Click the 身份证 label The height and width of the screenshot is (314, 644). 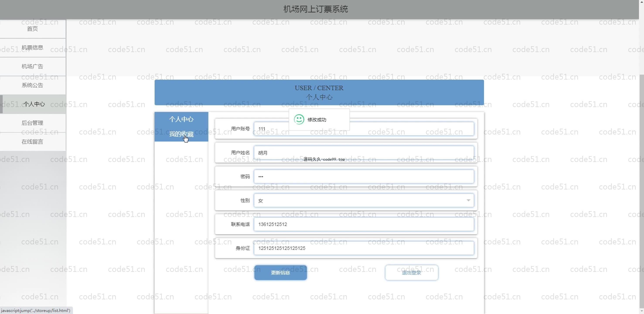(x=243, y=248)
